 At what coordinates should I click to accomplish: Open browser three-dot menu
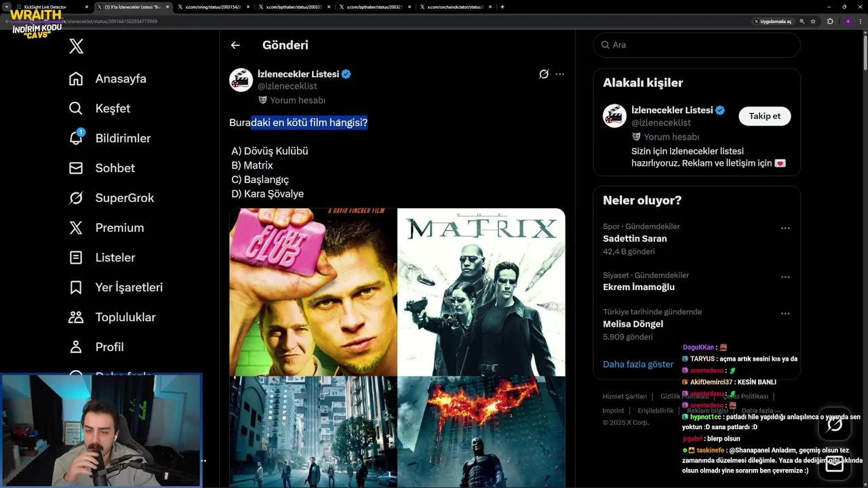coord(861,21)
